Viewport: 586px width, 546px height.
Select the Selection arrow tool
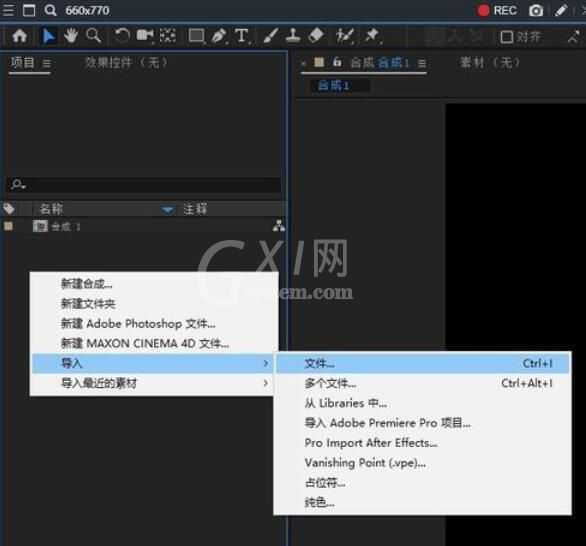[48, 36]
